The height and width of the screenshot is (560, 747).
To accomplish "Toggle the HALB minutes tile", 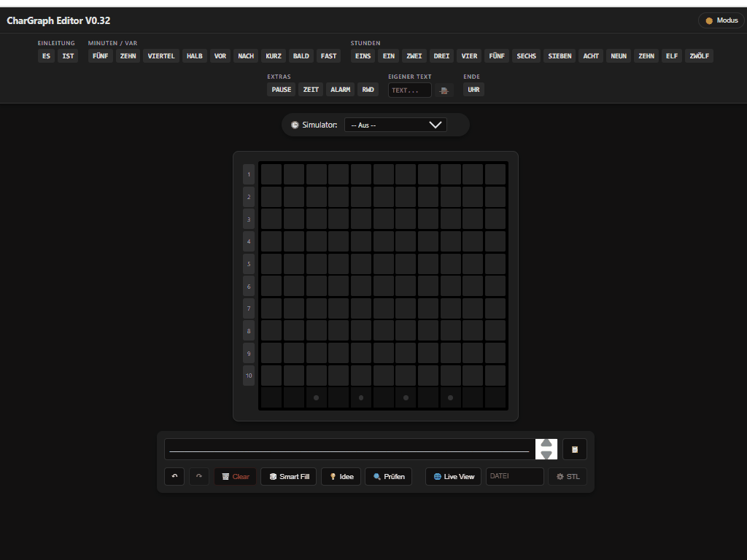I will (194, 55).
